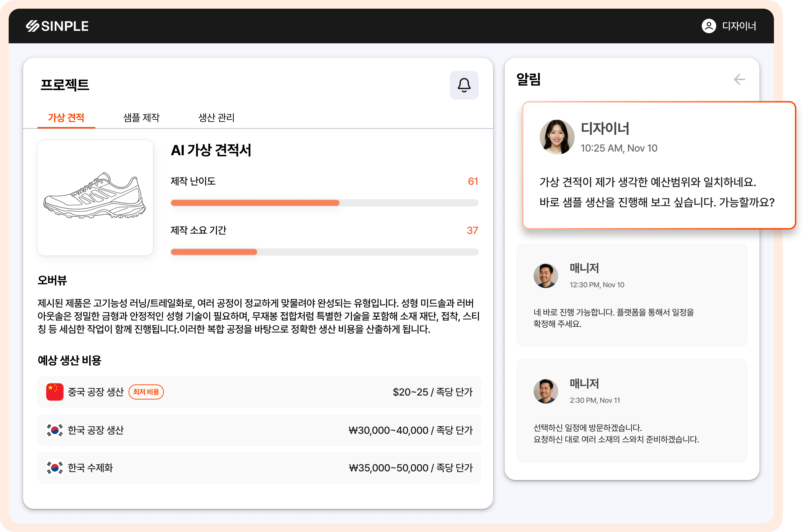Image resolution: width=805 pixels, height=532 pixels.
Task: Click the Korea flag on 한국 공장 생산 row
Action: [x=54, y=430]
